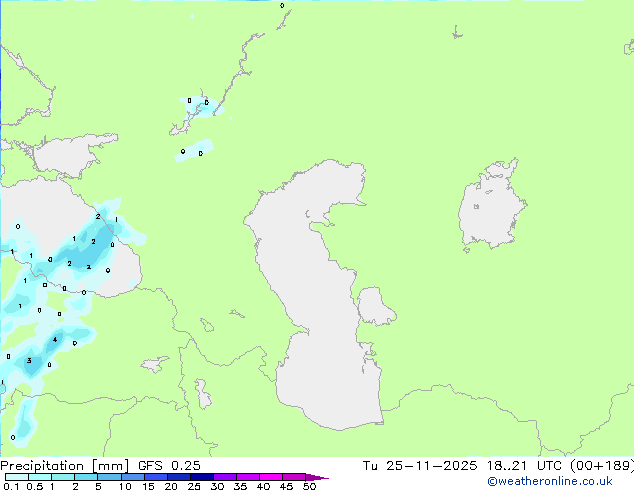The width and height of the screenshot is (634, 490).
Task: Select the 2–5 mm legend color box
Action: pos(86,477)
